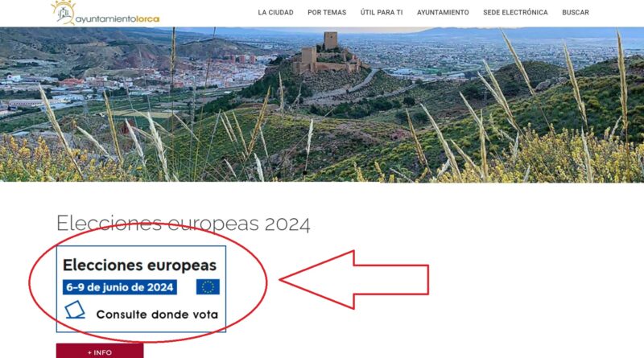Image resolution: width=644 pixels, height=358 pixels.
Task: Click the castle in the header photo
Action: click(328, 54)
